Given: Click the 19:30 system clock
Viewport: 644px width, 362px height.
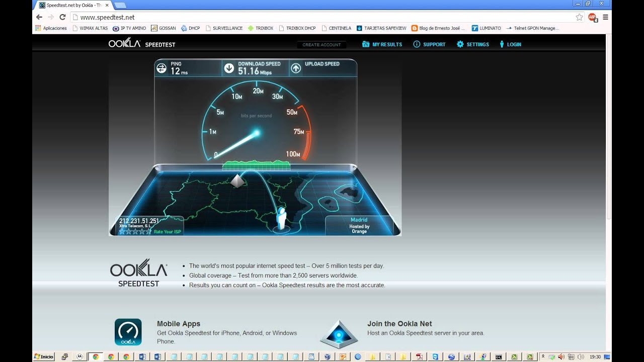Looking at the screenshot, I should pos(595,356).
